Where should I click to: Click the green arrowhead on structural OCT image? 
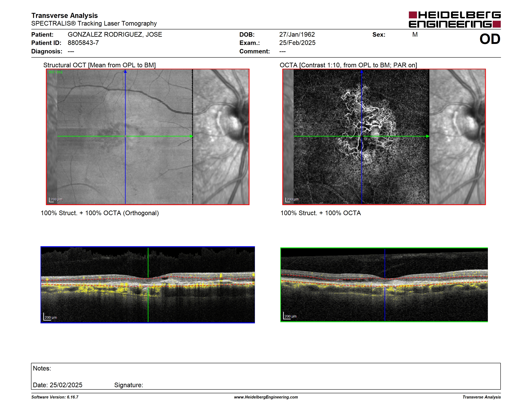tap(191, 136)
